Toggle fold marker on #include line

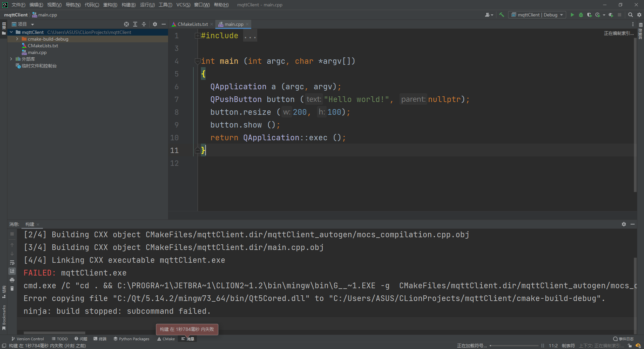pyautogui.click(x=198, y=36)
